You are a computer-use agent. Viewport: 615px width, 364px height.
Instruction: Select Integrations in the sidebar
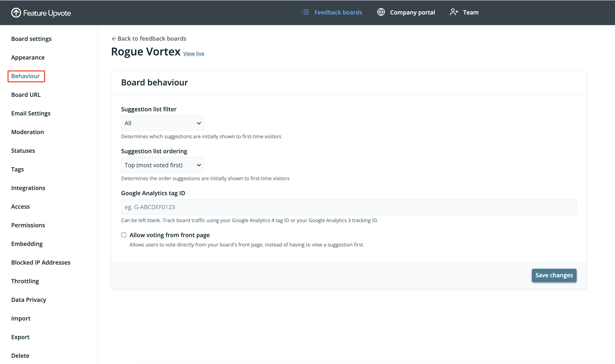[x=28, y=188]
